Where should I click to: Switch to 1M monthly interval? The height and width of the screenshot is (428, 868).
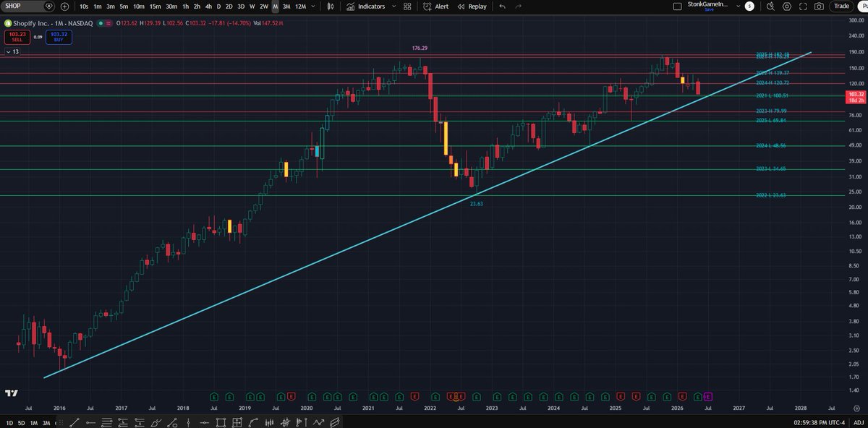point(275,6)
